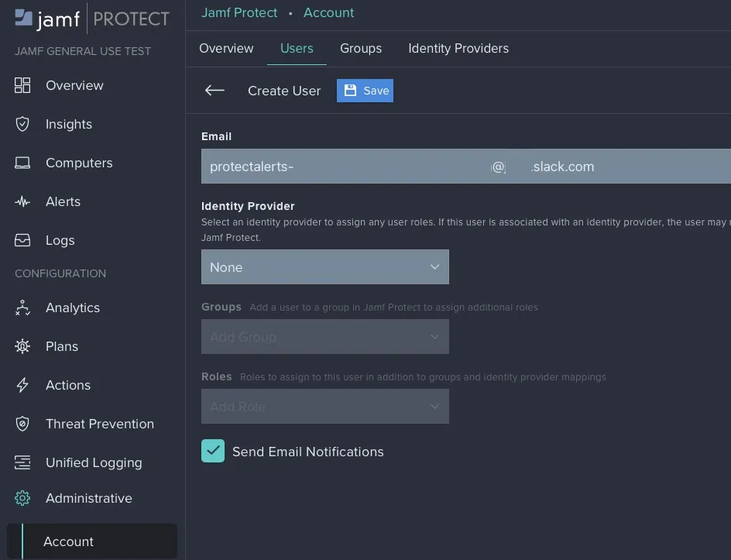The height and width of the screenshot is (560, 731).
Task: Open Analytics under Configuration
Action: (x=72, y=307)
